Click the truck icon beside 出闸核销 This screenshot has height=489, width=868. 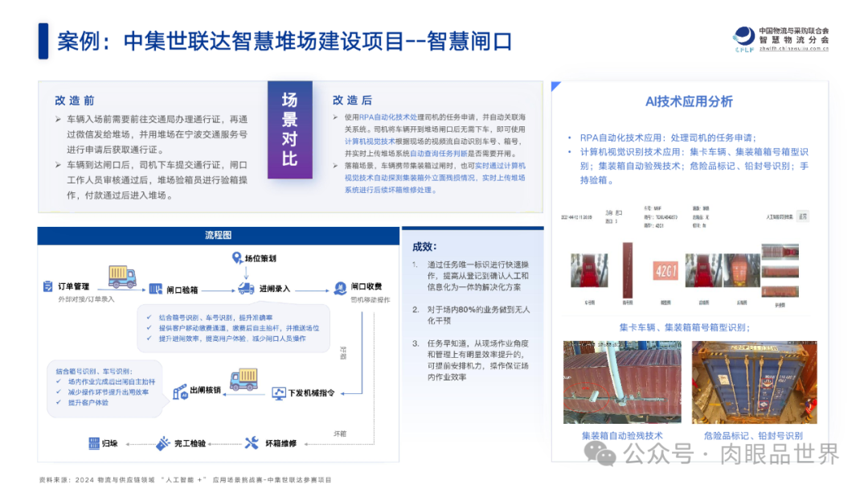[244, 380]
